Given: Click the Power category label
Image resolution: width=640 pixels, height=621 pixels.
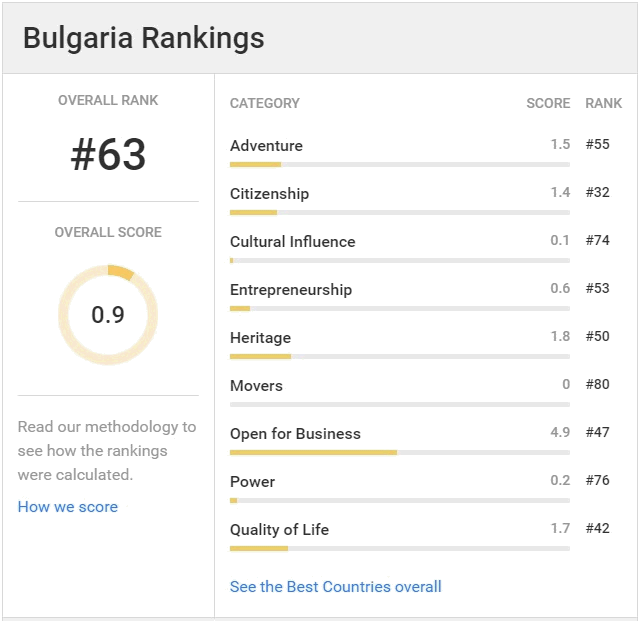Looking at the screenshot, I should click(x=252, y=482).
